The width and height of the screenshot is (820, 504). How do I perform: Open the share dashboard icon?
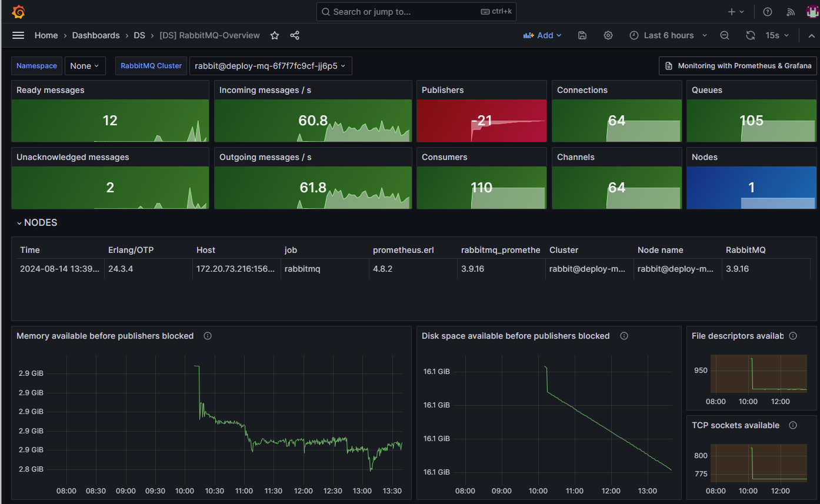[x=295, y=35]
